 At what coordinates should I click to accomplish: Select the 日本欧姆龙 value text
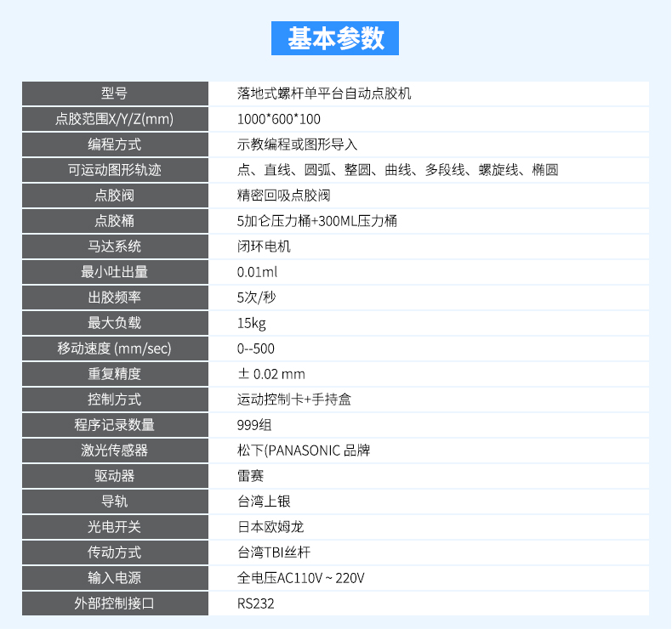[x=271, y=527]
